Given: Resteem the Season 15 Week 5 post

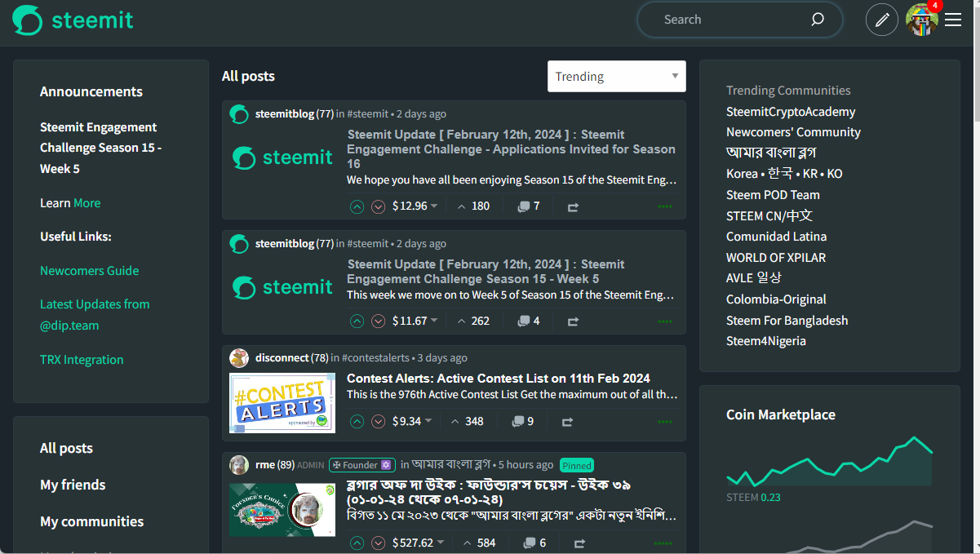Looking at the screenshot, I should (x=573, y=322).
